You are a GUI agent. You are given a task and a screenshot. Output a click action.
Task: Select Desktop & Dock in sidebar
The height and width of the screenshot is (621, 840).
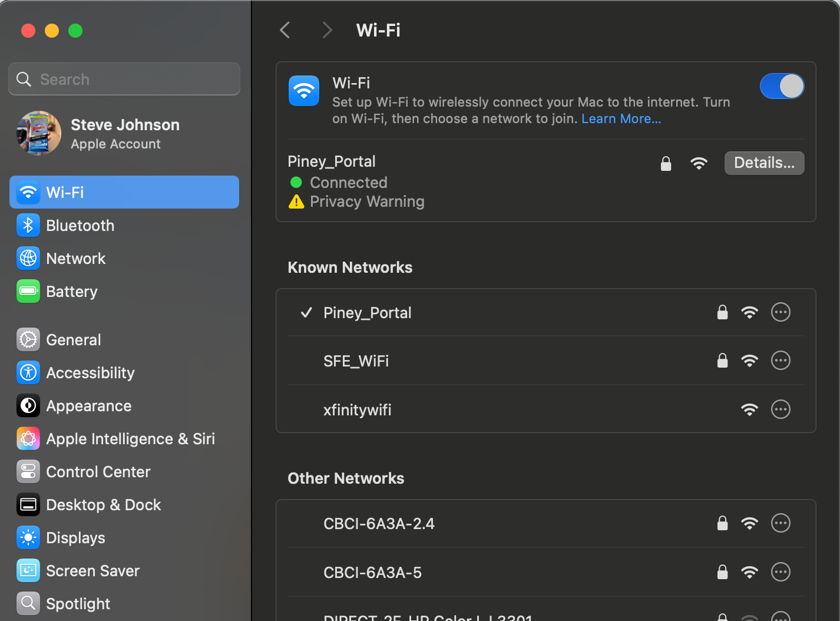tap(103, 505)
